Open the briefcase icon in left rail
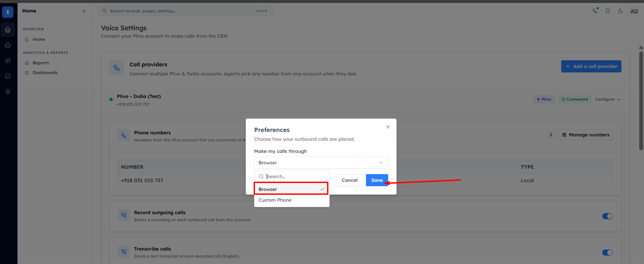This screenshot has height=264, width=644. 8,45
